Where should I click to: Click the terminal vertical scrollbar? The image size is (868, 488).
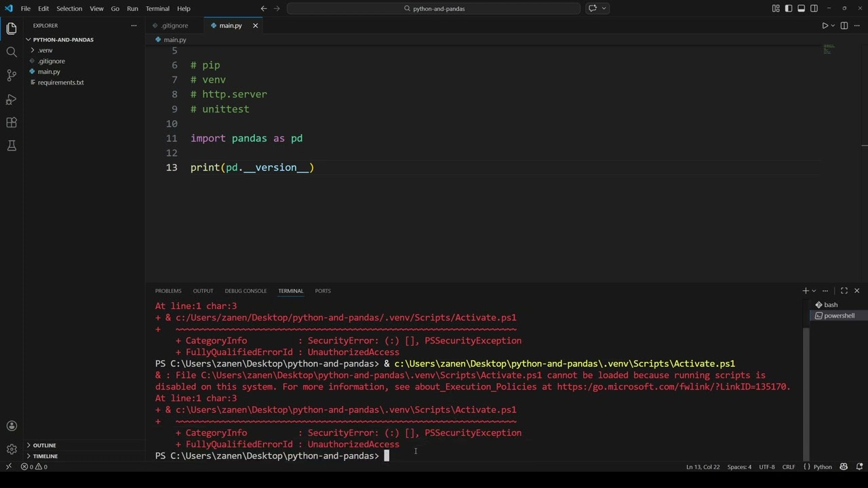806,393
